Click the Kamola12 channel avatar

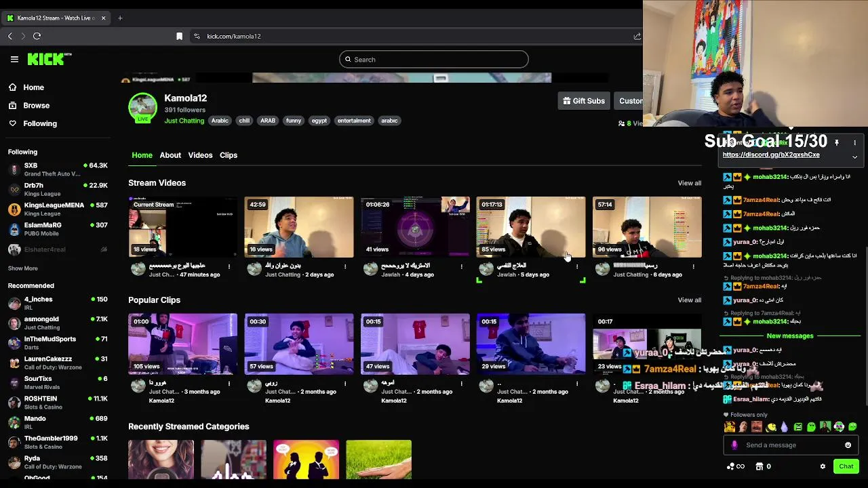142,107
